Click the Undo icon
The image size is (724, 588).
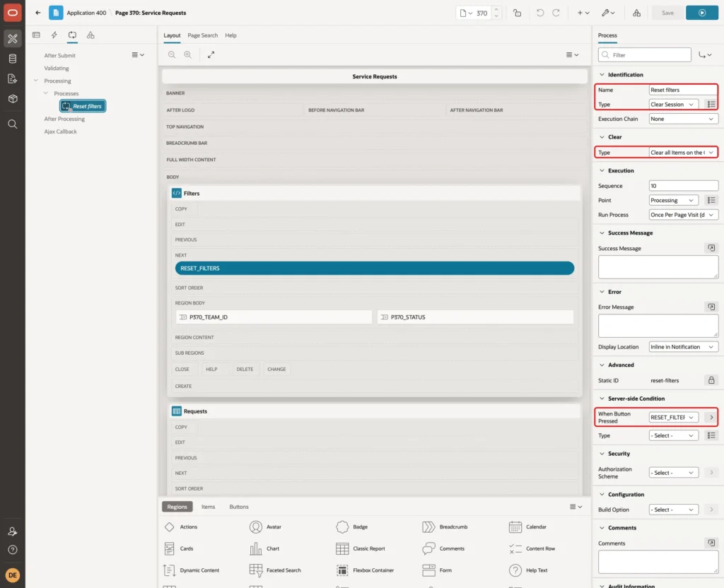point(539,13)
